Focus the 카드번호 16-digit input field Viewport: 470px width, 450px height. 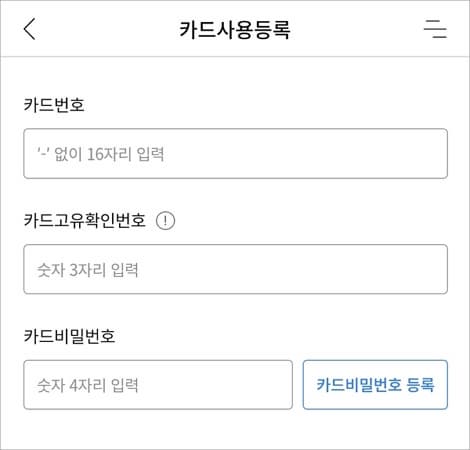tap(235, 154)
